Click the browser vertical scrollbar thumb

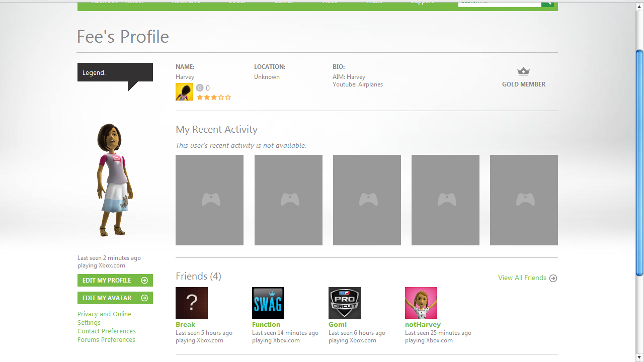(x=639, y=163)
